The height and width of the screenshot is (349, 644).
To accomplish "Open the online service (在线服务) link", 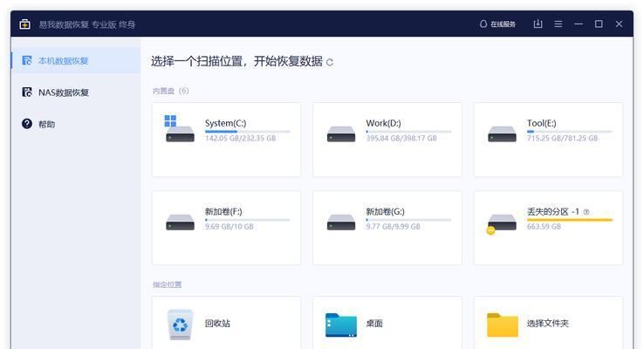I will tap(497, 24).
